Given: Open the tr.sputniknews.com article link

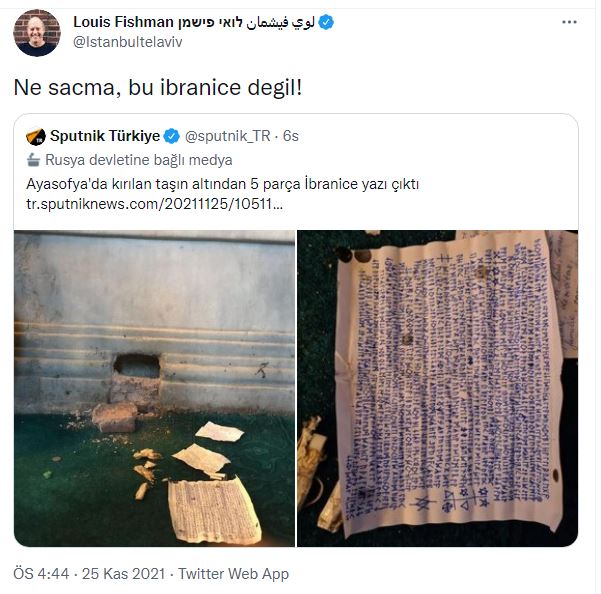Looking at the screenshot, I should coord(154,204).
